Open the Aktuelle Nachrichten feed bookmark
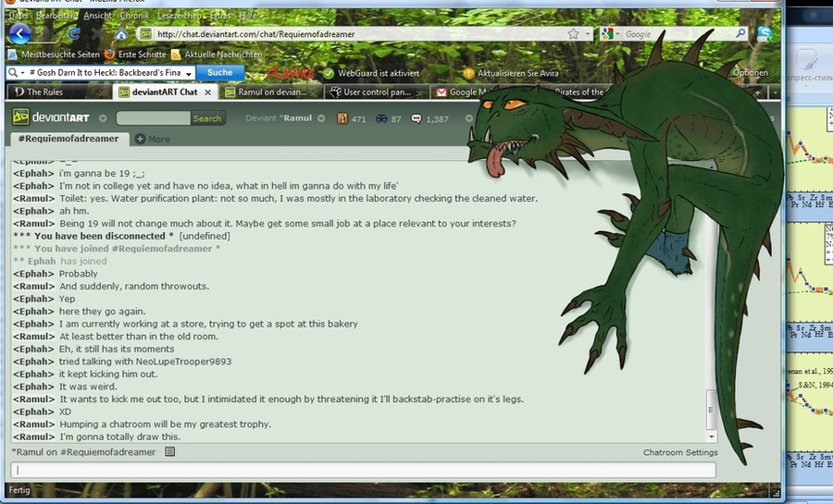 217,55
